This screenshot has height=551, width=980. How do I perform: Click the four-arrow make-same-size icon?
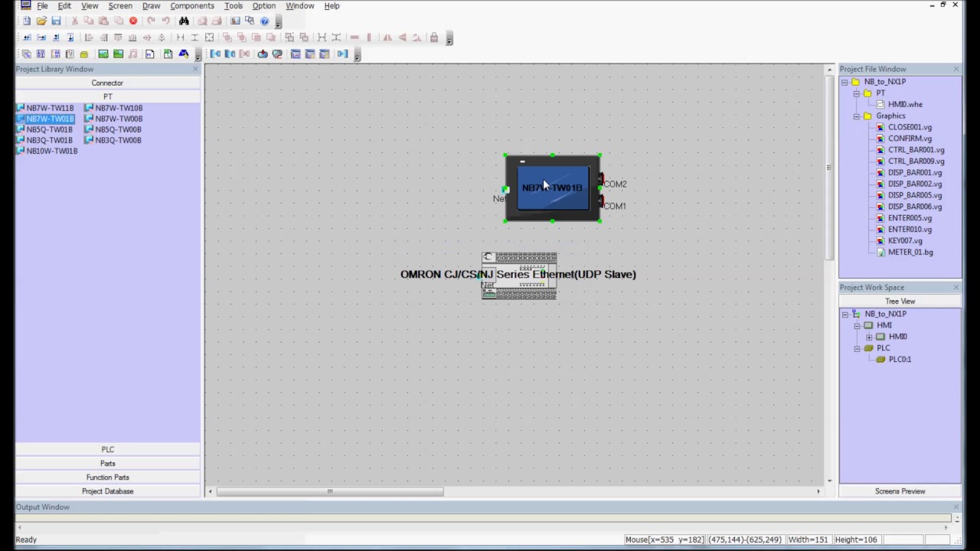[209, 37]
